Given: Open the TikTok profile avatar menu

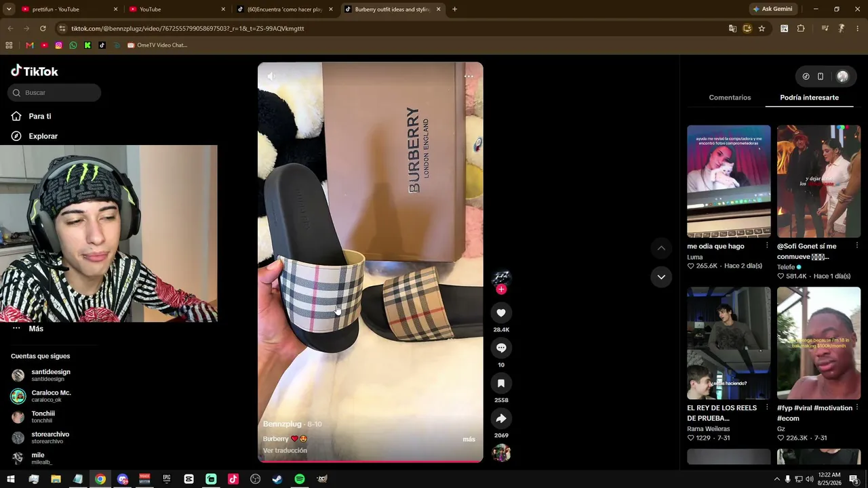Looking at the screenshot, I should pos(842,77).
